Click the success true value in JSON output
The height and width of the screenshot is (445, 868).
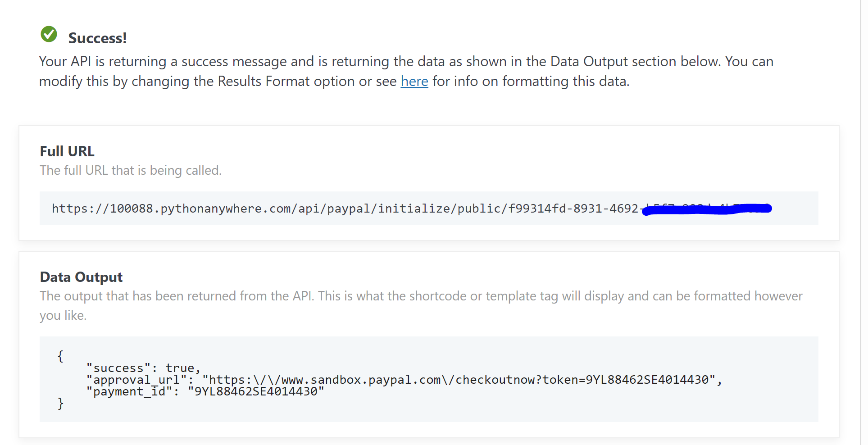click(x=182, y=368)
